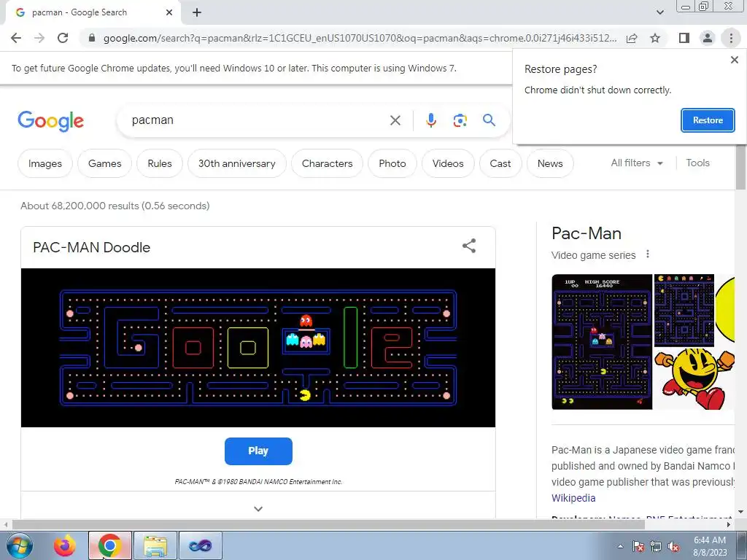Select the Images filter chip
The height and width of the screenshot is (560, 747).
(x=44, y=163)
